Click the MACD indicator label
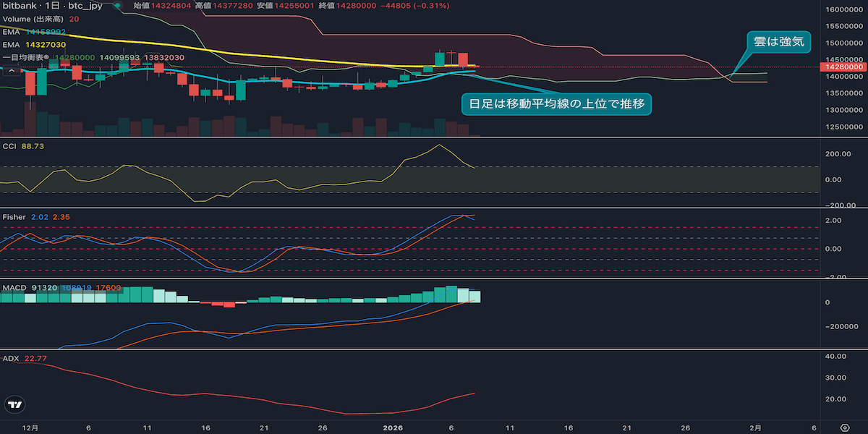 (14, 287)
